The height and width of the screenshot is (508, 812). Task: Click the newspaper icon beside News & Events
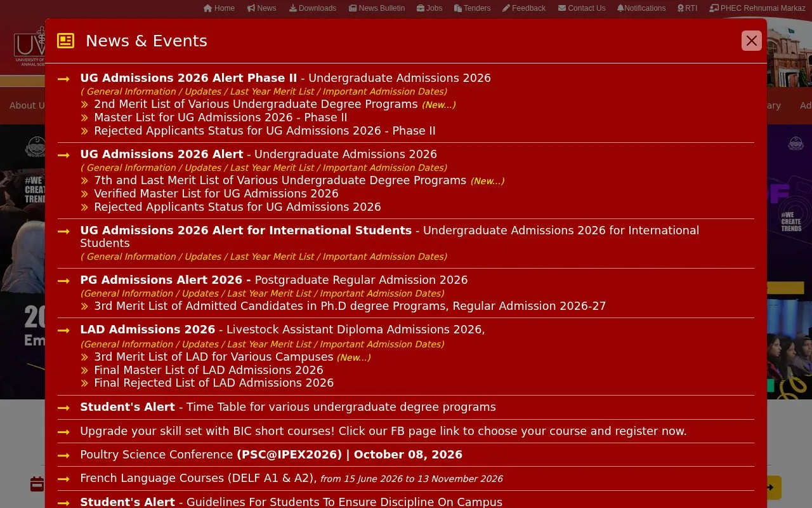pos(66,41)
